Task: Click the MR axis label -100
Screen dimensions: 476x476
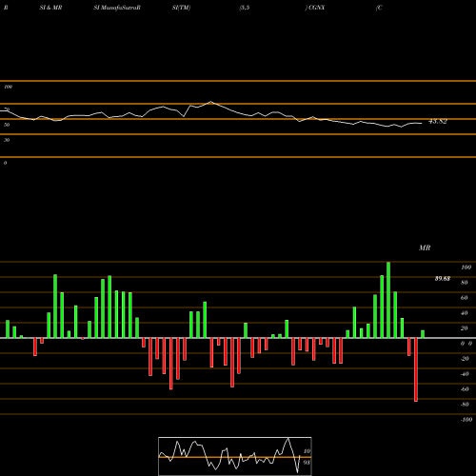Action: point(466,420)
